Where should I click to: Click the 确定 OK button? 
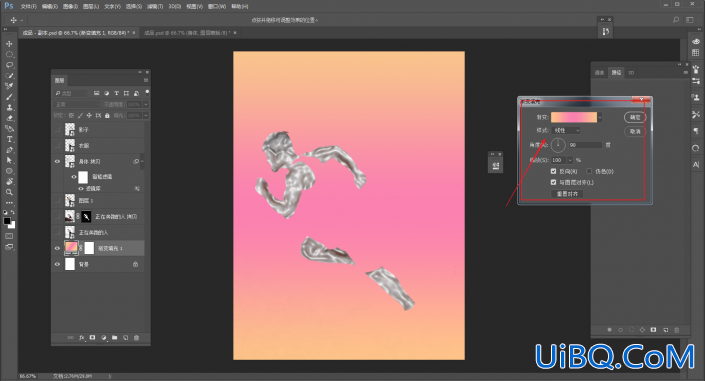(x=635, y=117)
